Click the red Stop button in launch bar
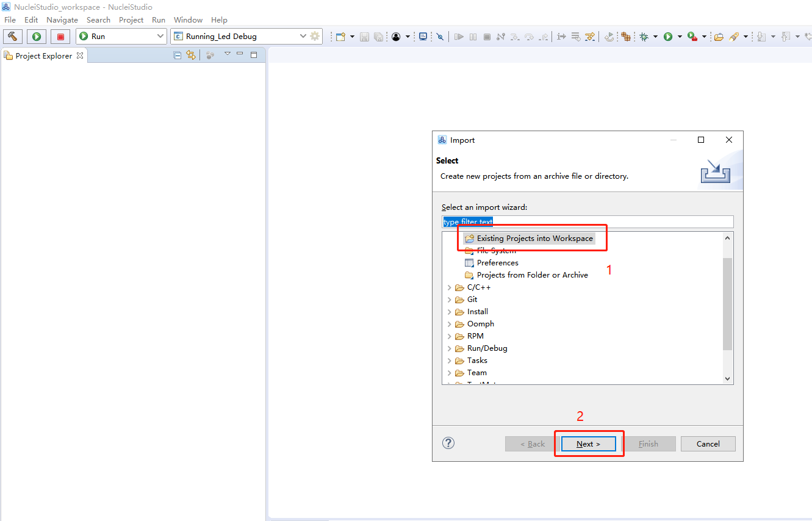 point(60,37)
